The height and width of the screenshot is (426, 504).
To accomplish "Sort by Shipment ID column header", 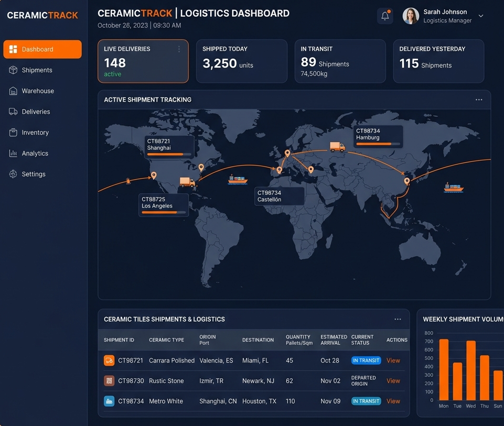I will click(x=119, y=340).
